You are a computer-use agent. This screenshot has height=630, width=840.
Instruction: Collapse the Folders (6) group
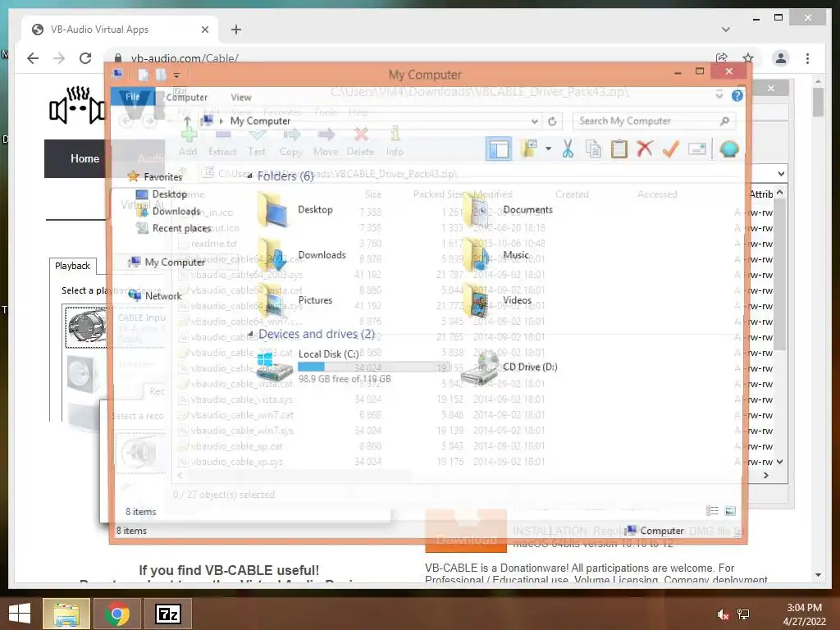[x=249, y=176]
